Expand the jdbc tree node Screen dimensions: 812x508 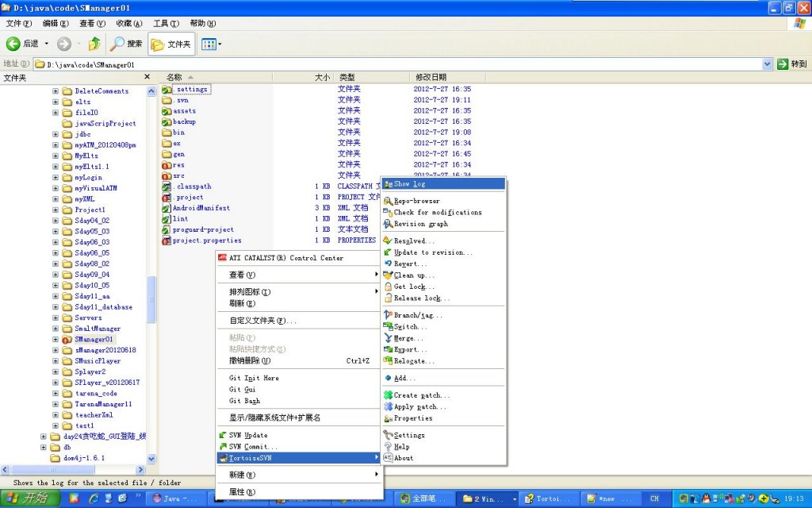(x=56, y=134)
